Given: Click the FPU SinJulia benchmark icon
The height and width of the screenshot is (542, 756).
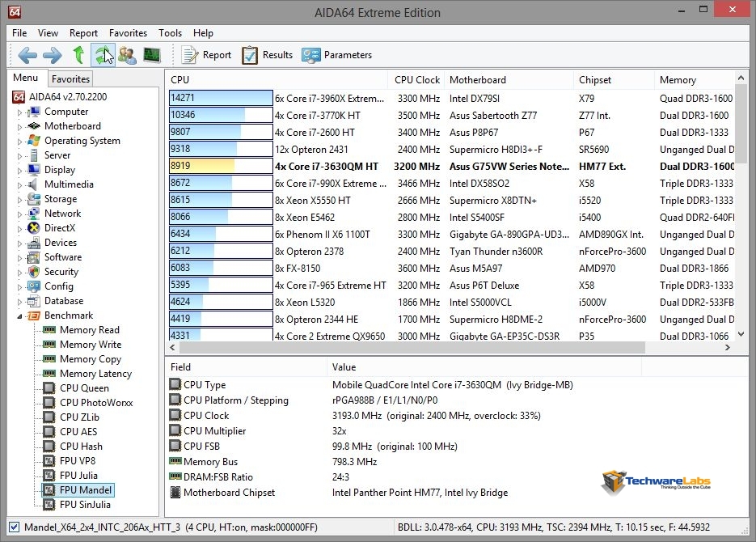Looking at the screenshot, I should pos(49,505).
